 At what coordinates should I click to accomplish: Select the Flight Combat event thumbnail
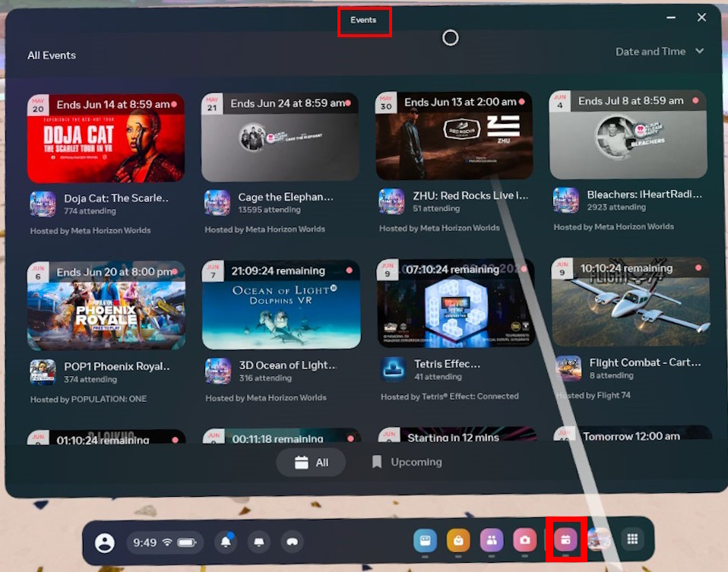coord(630,301)
